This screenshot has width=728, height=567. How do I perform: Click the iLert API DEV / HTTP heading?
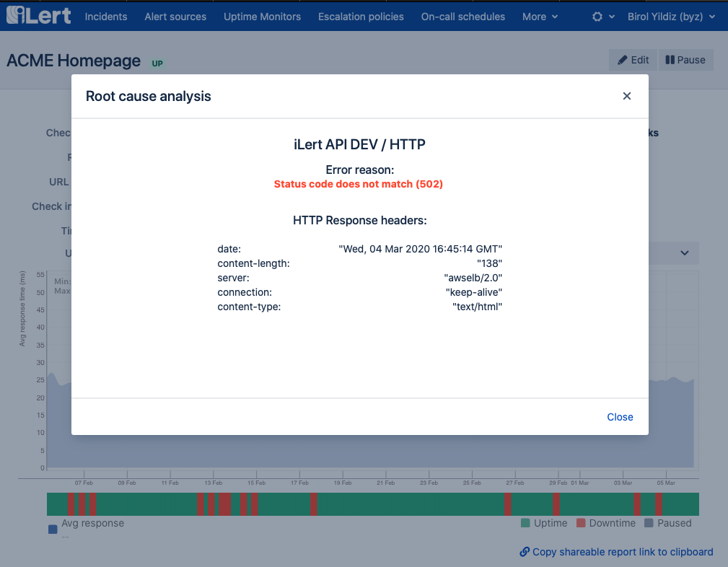pos(359,144)
